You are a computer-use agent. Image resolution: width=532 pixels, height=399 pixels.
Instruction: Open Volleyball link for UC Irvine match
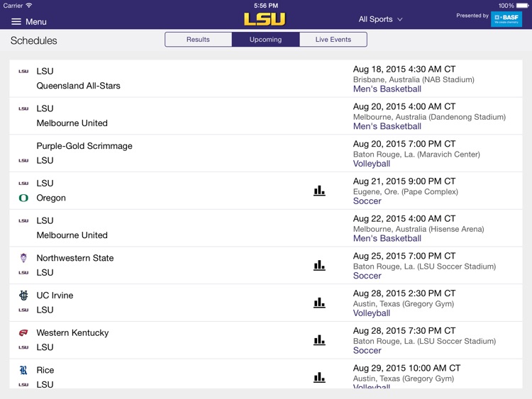372,313
